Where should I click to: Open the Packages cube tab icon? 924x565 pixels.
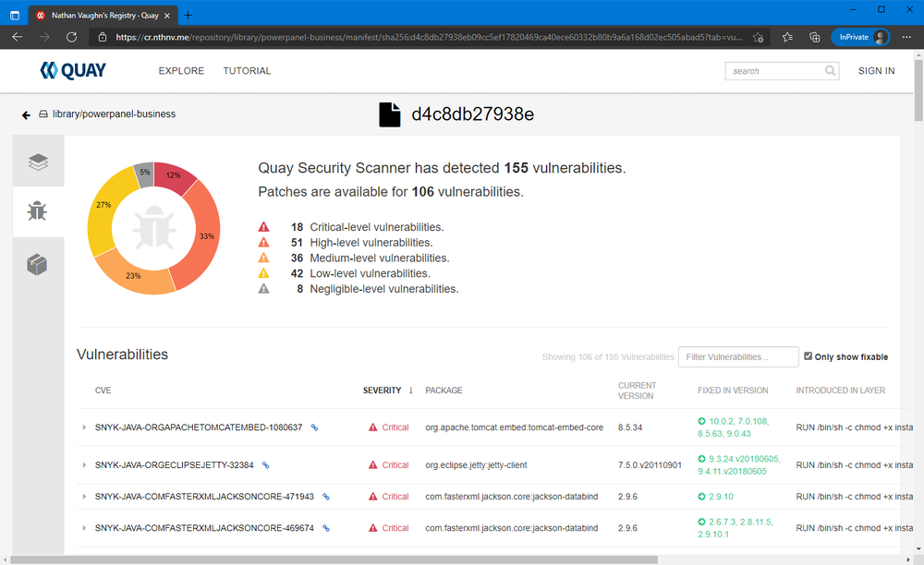click(37, 265)
